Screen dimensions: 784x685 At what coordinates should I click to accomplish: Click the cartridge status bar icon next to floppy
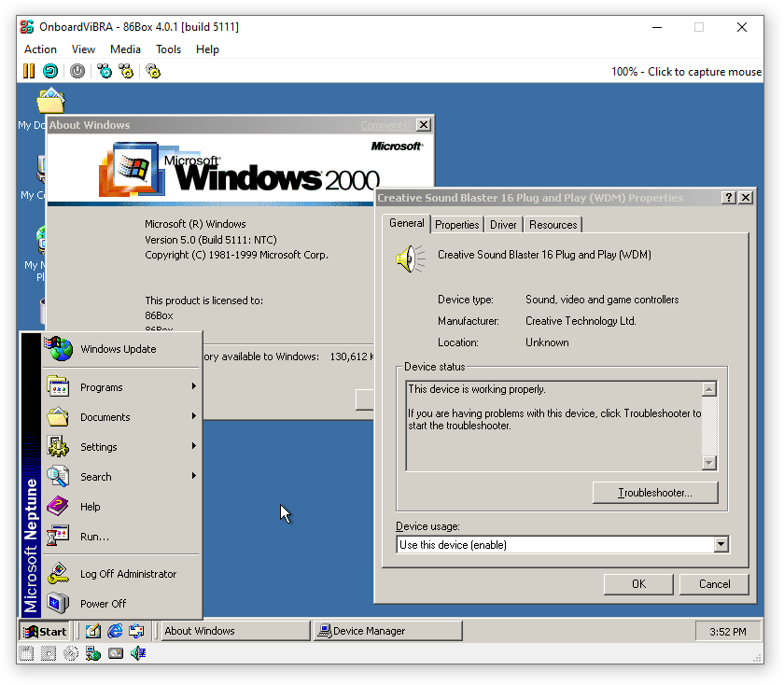click(x=49, y=653)
